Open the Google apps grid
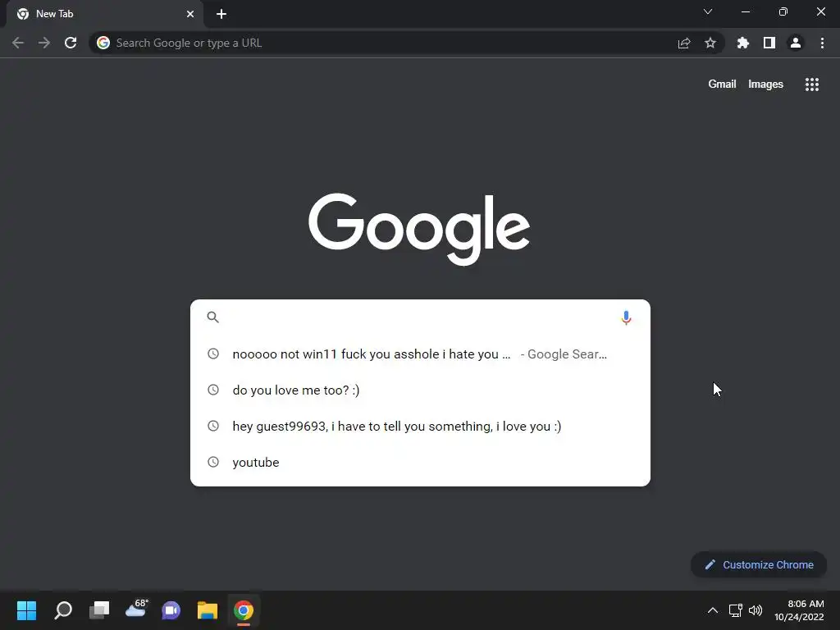The image size is (840, 630). [812, 84]
